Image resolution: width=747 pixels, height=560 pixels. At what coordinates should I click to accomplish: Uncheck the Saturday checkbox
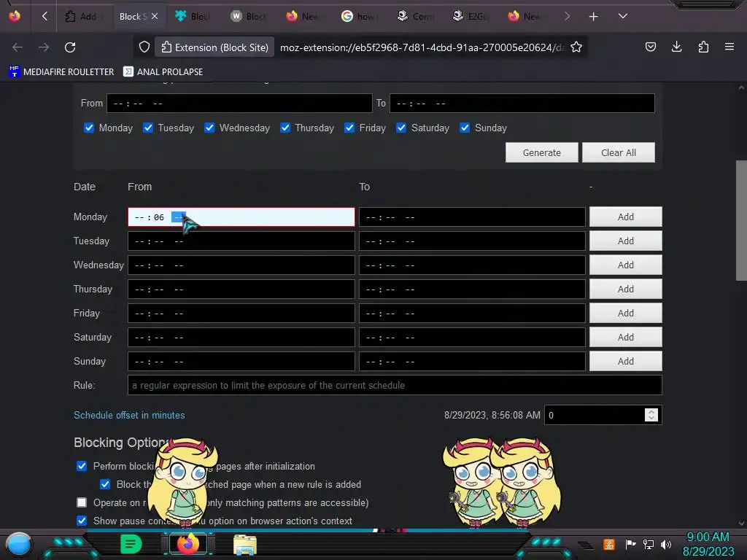click(x=401, y=128)
